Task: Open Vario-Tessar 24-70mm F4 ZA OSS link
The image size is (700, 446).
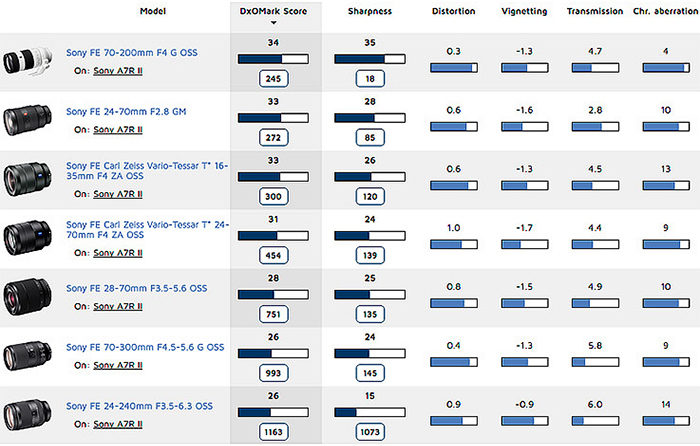Action: (147, 229)
